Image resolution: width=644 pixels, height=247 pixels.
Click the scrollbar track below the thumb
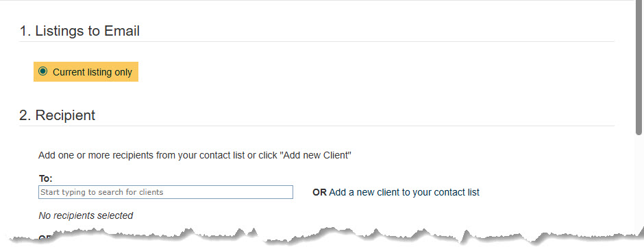639,181
